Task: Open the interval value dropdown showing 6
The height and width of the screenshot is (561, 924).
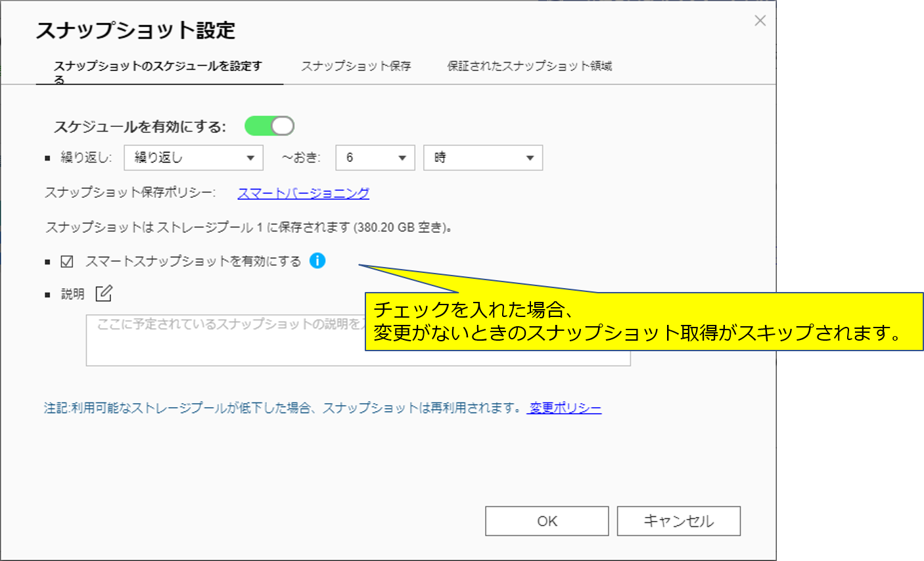Action: (375, 158)
